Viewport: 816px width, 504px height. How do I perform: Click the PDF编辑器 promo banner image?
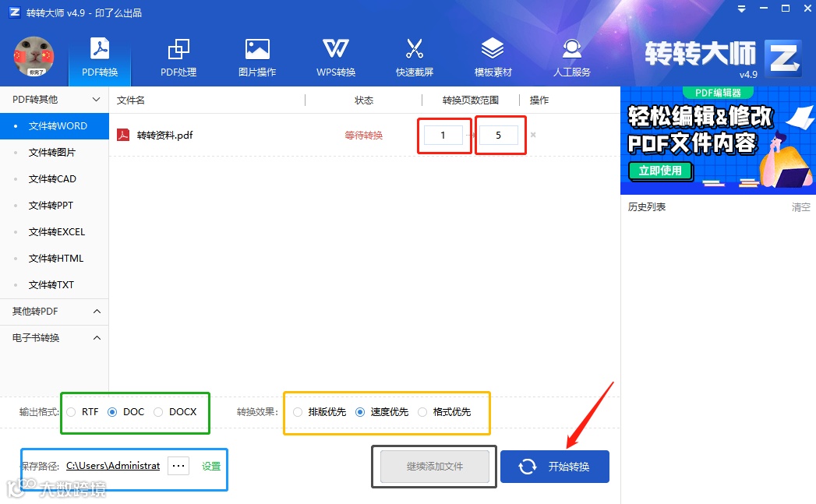pyautogui.click(x=718, y=140)
